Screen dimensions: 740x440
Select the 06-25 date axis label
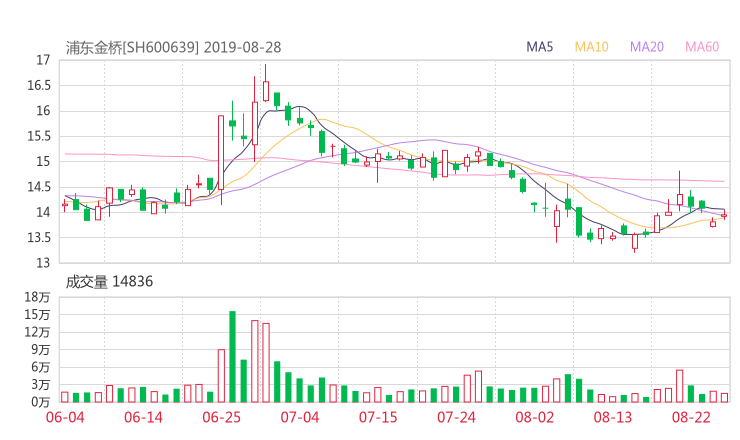pyautogui.click(x=221, y=417)
